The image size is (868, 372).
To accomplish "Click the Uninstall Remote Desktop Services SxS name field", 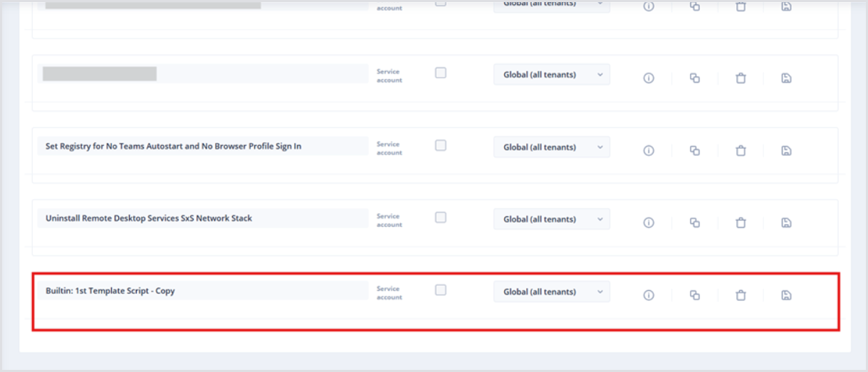I will [202, 218].
